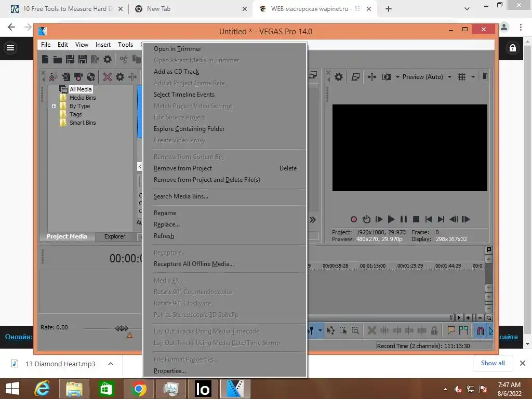This screenshot has width=532, height=399.
Task: Choose Remove from Project
Action: (x=224, y=168)
